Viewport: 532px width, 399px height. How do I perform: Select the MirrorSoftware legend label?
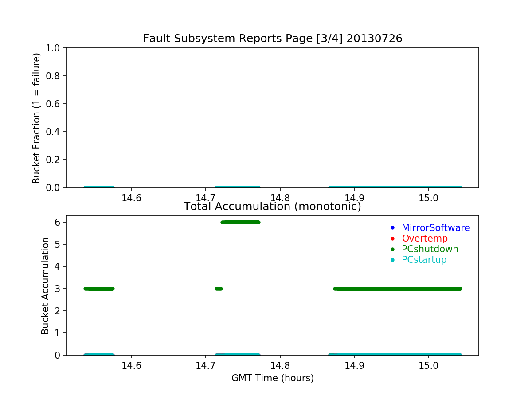[x=435, y=228]
